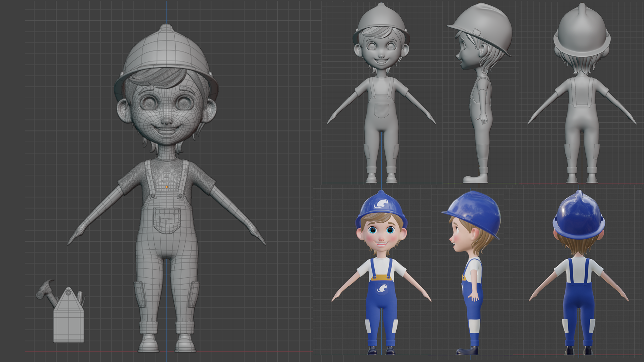Click the orange origin dot on wireframe chest
The width and height of the screenshot is (644, 362).
(167, 187)
